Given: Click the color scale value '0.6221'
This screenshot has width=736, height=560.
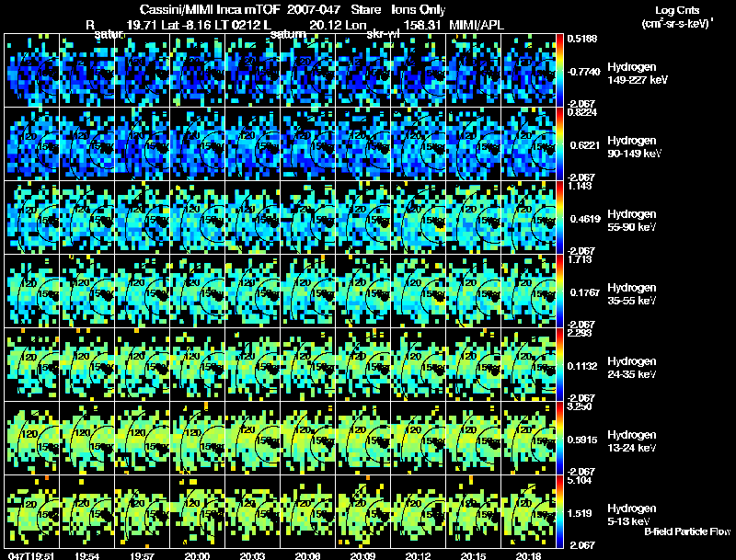Looking at the screenshot, I should (x=584, y=145).
